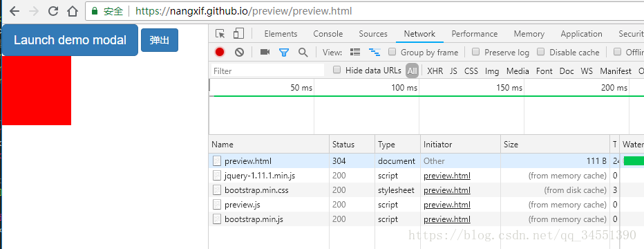Image resolution: width=644 pixels, height=249 pixels.
Task: Go to browser home icon
Action: point(73,11)
